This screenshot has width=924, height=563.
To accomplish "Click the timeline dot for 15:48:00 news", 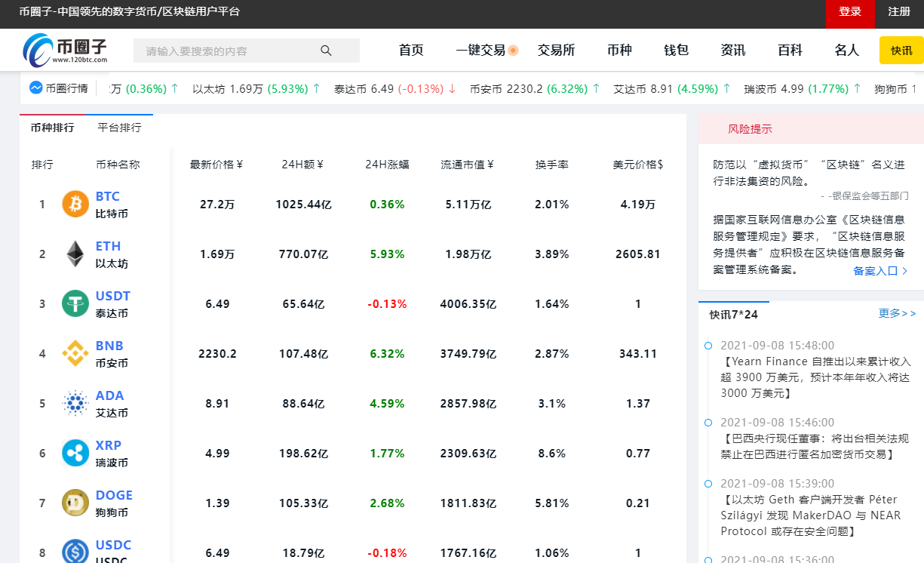I will (x=708, y=346).
